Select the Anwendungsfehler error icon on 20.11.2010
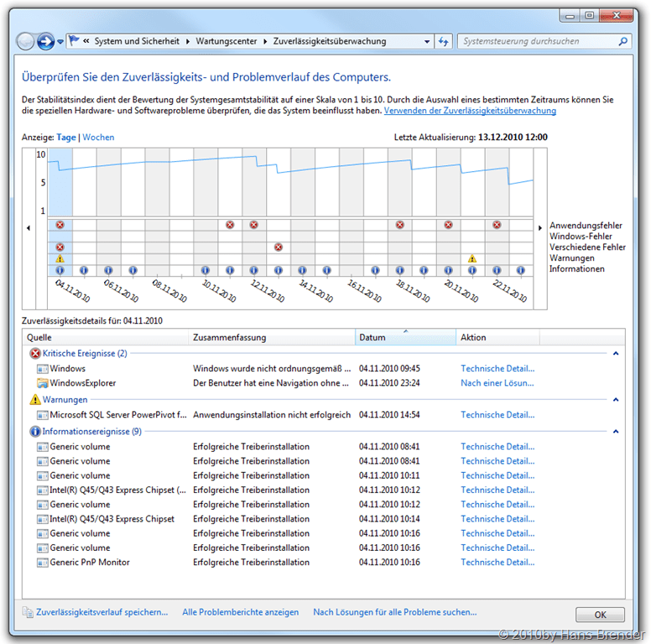The height and width of the screenshot is (644, 651). (448, 225)
